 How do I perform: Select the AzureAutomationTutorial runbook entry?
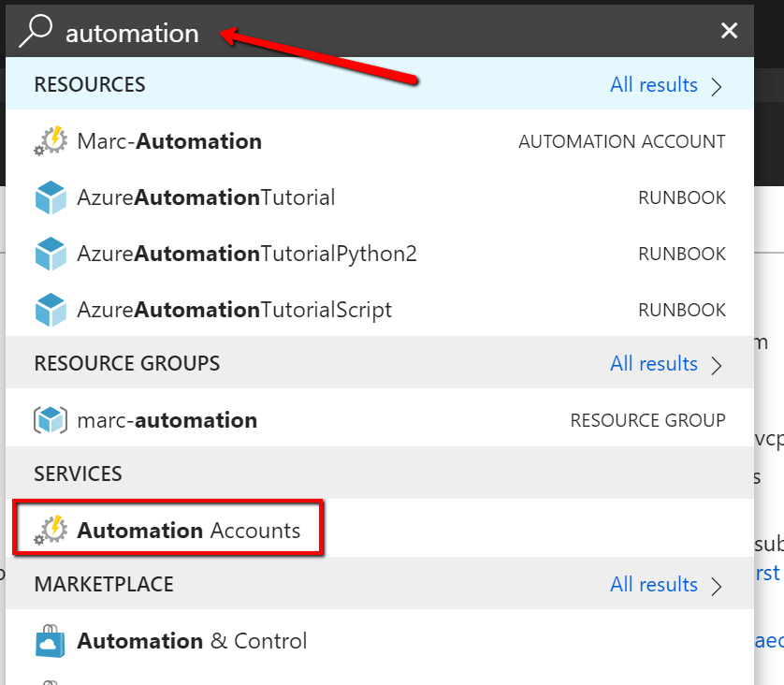(206, 197)
